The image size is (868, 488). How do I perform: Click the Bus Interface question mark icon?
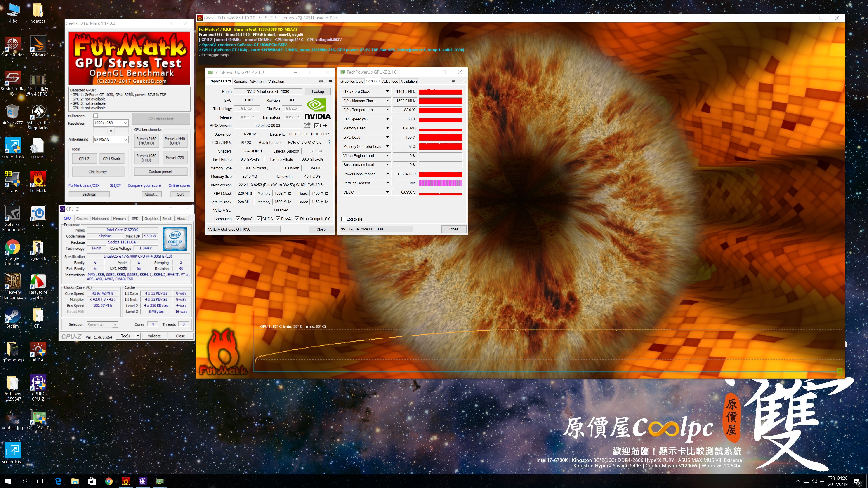[x=329, y=143]
